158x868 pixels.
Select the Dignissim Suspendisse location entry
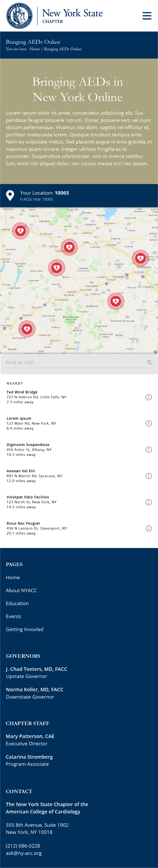[79, 449]
